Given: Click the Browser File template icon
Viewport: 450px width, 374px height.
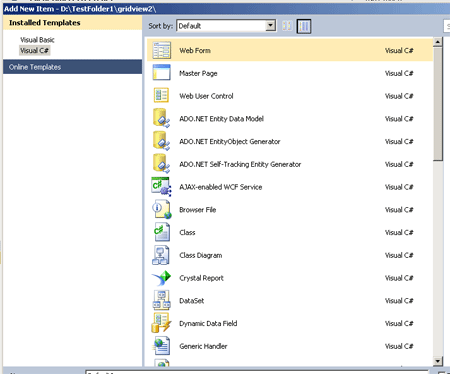Looking at the screenshot, I should point(162,209).
